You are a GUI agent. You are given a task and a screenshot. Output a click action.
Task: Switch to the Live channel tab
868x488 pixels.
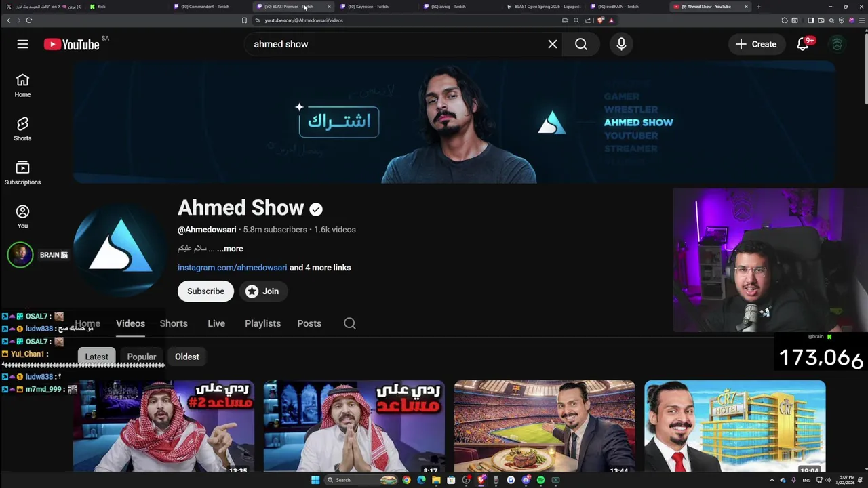tap(216, 323)
